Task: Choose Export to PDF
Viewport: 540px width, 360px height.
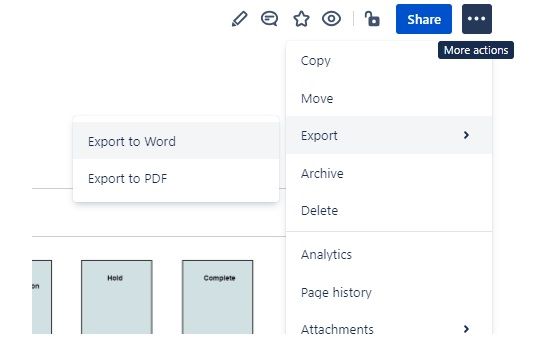Action: pyautogui.click(x=176, y=178)
